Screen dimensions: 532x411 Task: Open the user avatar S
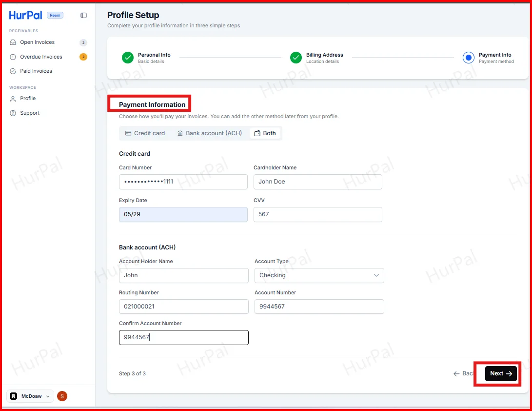pyautogui.click(x=62, y=396)
